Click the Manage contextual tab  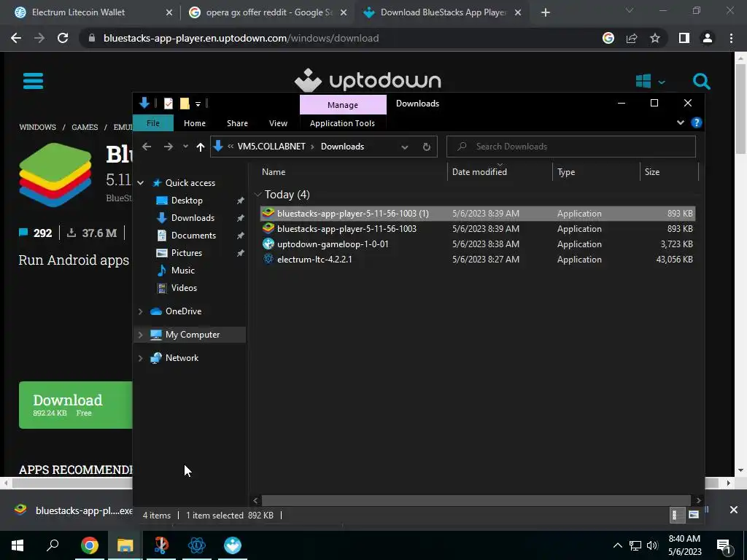pyautogui.click(x=343, y=105)
